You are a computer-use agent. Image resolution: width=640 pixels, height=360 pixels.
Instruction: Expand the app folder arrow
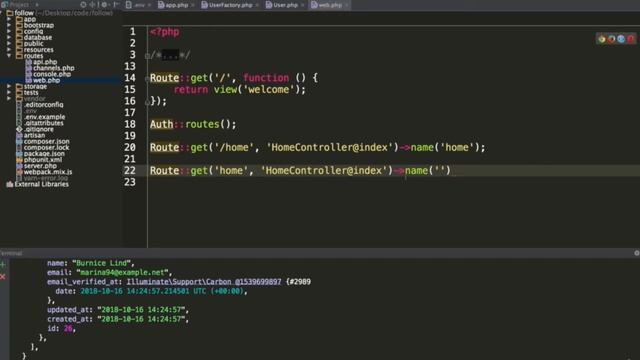pyautogui.click(x=9, y=19)
